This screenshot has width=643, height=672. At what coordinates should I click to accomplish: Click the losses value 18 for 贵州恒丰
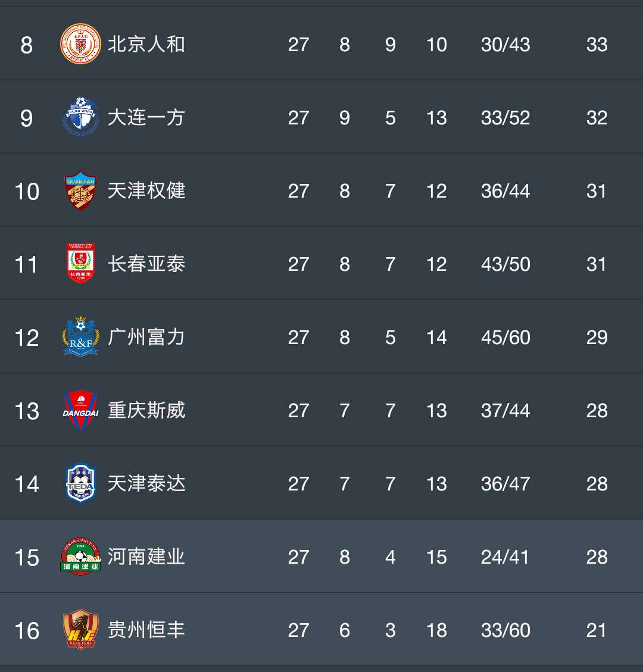(x=437, y=630)
